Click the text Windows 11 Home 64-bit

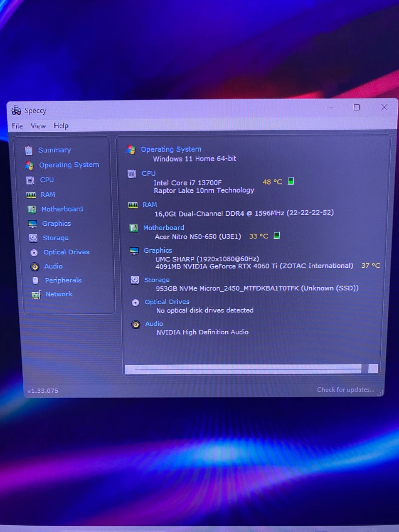click(195, 158)
